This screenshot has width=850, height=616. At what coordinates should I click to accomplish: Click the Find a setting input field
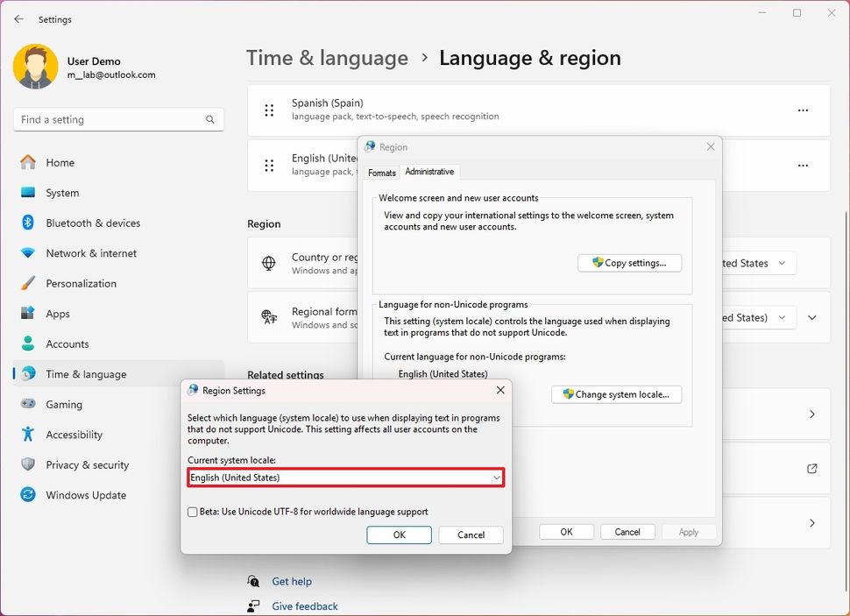pyautogui.click(x=105, y=119)
